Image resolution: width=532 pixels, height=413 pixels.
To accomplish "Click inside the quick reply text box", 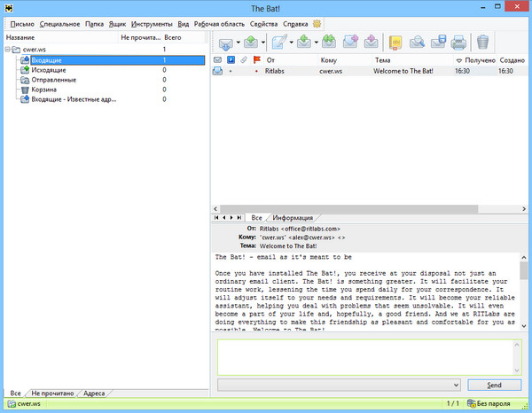I will click(364, 356).
